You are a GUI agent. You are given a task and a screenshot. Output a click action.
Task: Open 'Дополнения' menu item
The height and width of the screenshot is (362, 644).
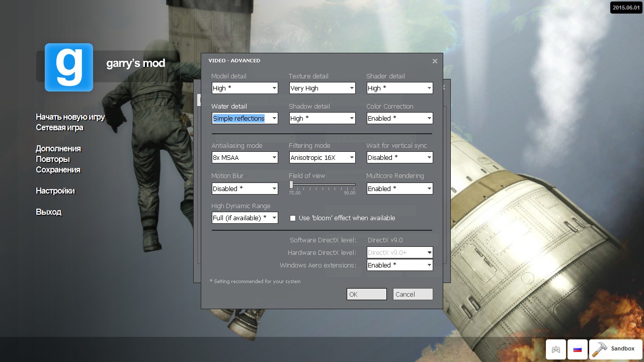click(x=58, y=149)
